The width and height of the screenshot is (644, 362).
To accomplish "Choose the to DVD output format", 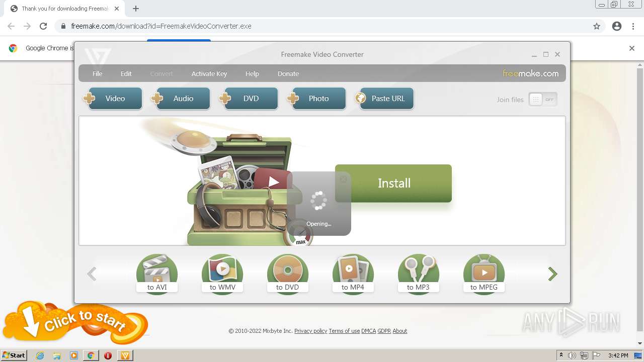I will 288,274.
